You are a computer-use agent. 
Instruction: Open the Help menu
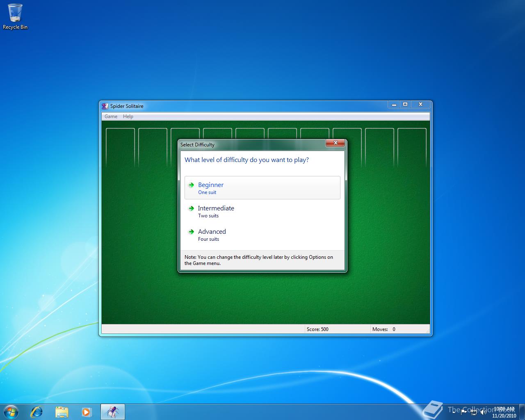coord(128,116)
